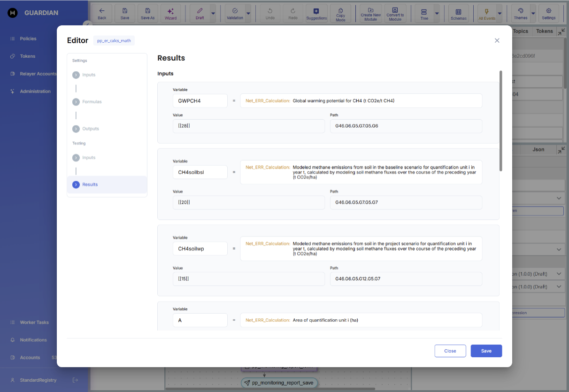Viewport: 569px width, 392px height.
Task: Open the Validation dropdown arrow
Action: click(x=248, y=14)
